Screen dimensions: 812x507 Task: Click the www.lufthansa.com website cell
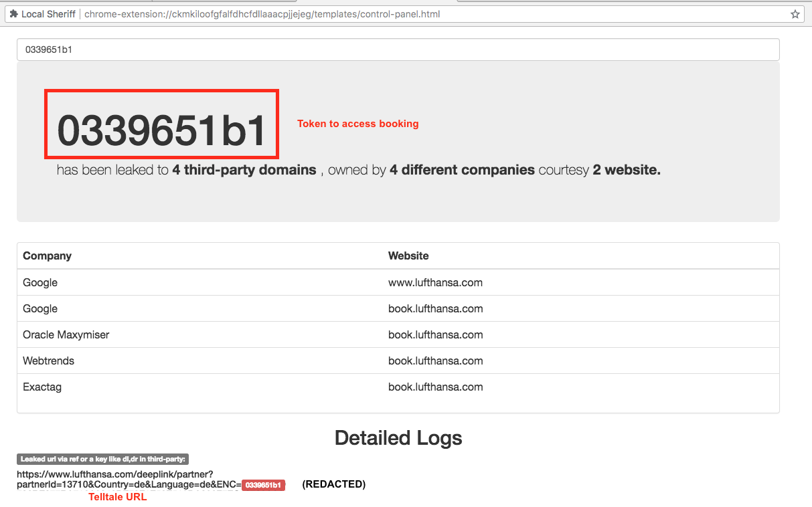click(435, 282)
